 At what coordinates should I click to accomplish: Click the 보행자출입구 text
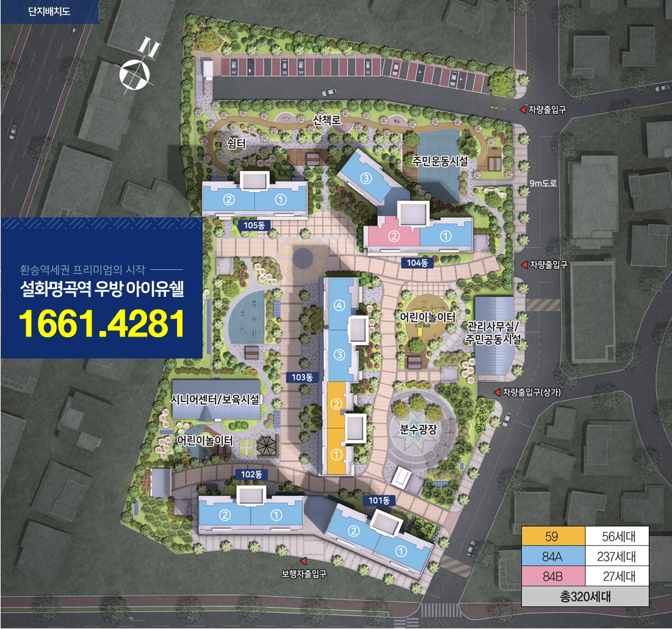304,573
